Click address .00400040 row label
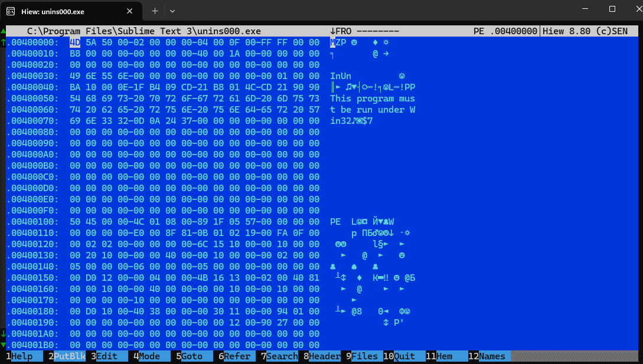Image resolution: width=643 pixels, height=364 pixels. coord(33,87)
